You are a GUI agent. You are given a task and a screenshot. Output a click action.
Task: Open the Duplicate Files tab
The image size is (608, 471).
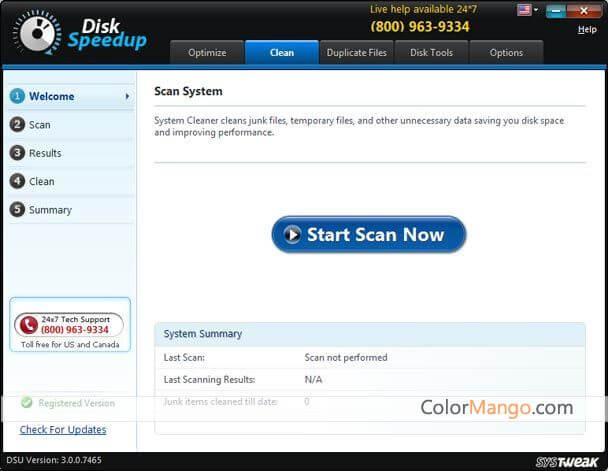(355, 53)
